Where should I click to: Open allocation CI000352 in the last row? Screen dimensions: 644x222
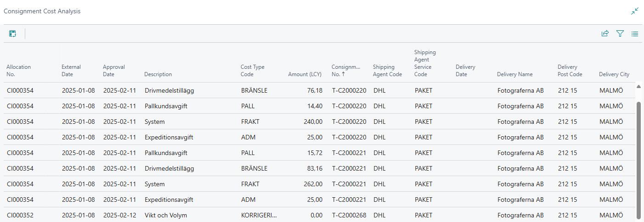pos(20,215)
